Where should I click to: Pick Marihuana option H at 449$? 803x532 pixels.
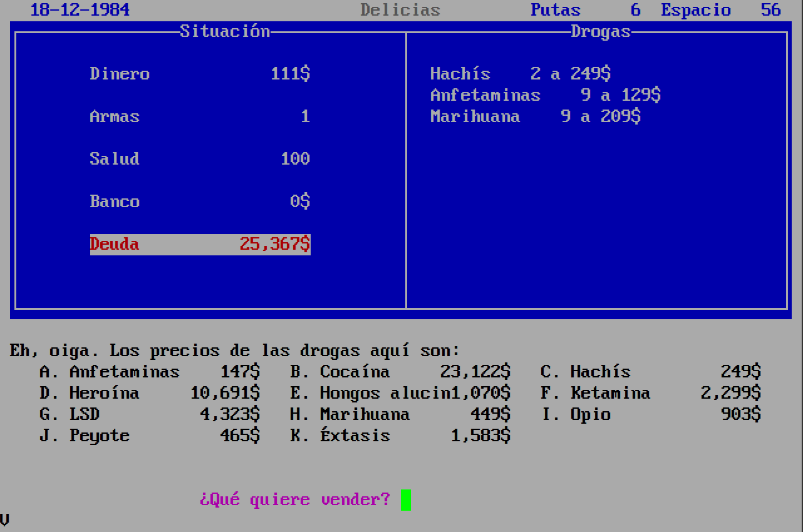[365, 414]
